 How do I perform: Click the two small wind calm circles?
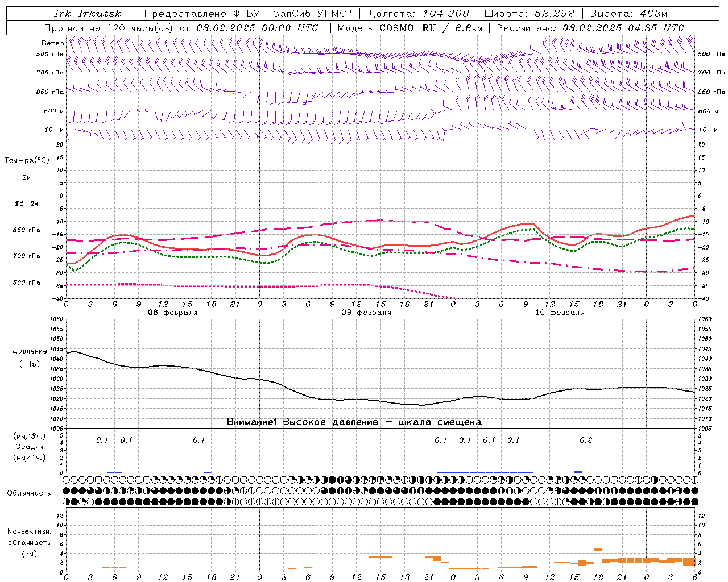[x=143, y=110]
